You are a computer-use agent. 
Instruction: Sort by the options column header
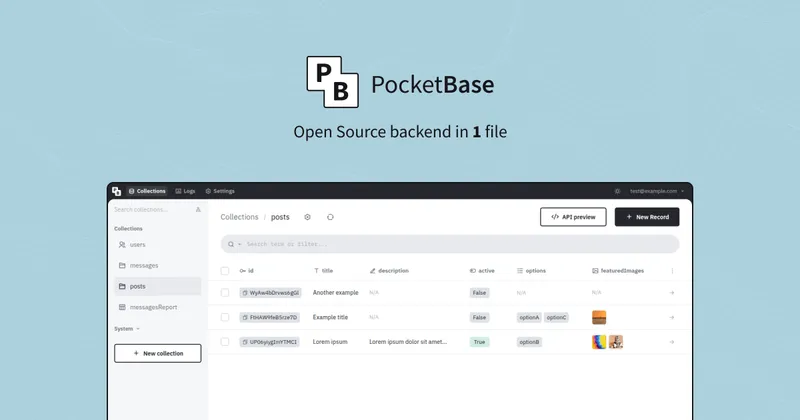coord(531,270)
